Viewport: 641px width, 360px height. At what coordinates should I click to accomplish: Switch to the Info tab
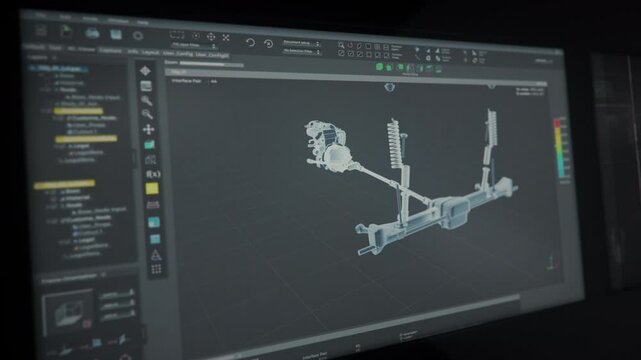click(x=132, y=52)
